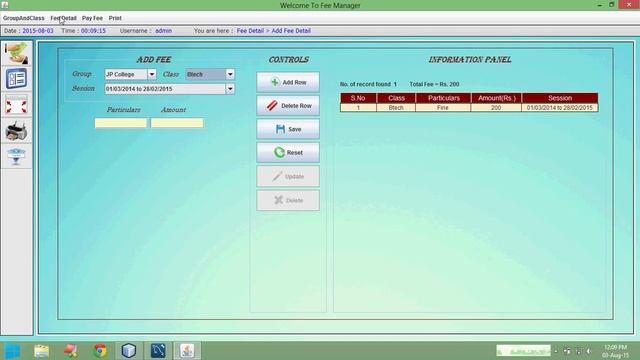
Task: Open the Print menu
Action: [115, 18]
